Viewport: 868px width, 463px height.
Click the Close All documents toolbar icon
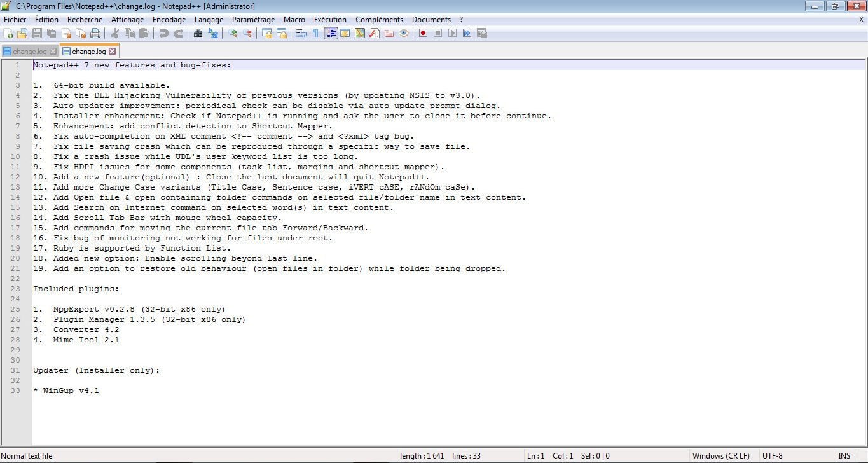point(81,33)
